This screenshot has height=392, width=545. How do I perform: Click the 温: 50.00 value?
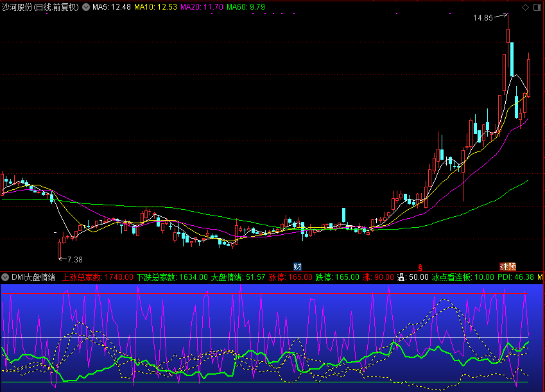[x=413, y=277]
